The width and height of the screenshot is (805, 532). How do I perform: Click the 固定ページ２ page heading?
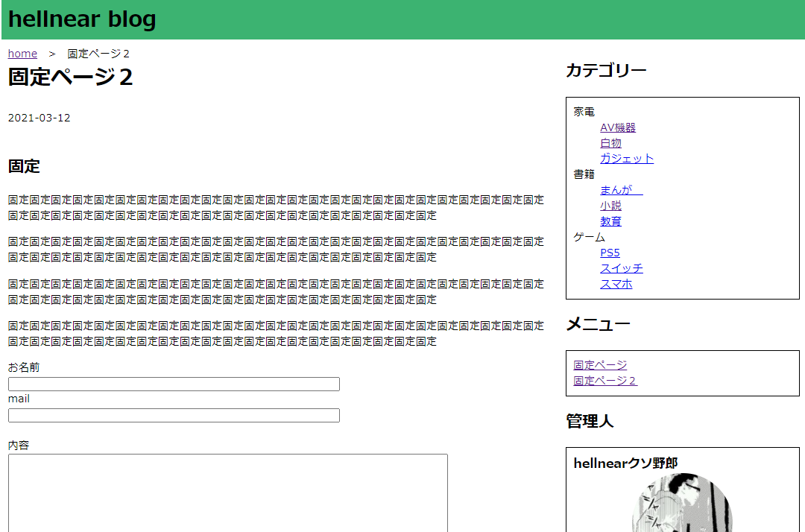point(71,77)
